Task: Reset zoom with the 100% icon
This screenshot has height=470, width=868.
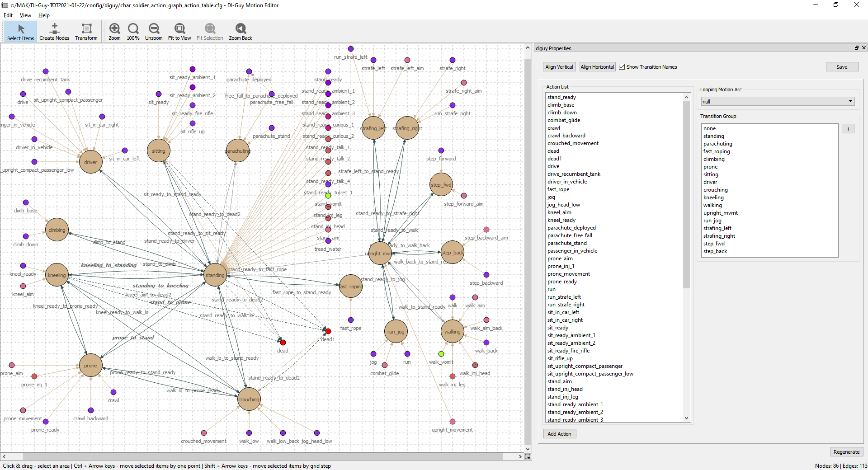Action: 133,29
